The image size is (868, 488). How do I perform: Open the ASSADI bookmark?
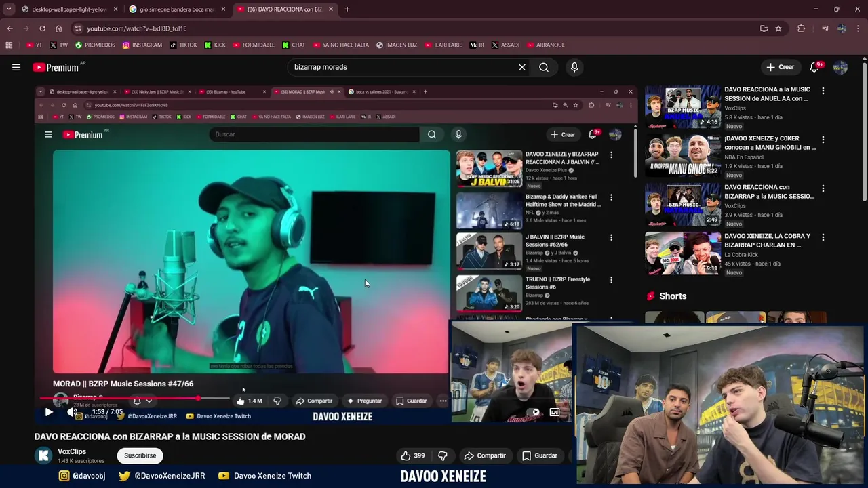(x=505, y=45)
